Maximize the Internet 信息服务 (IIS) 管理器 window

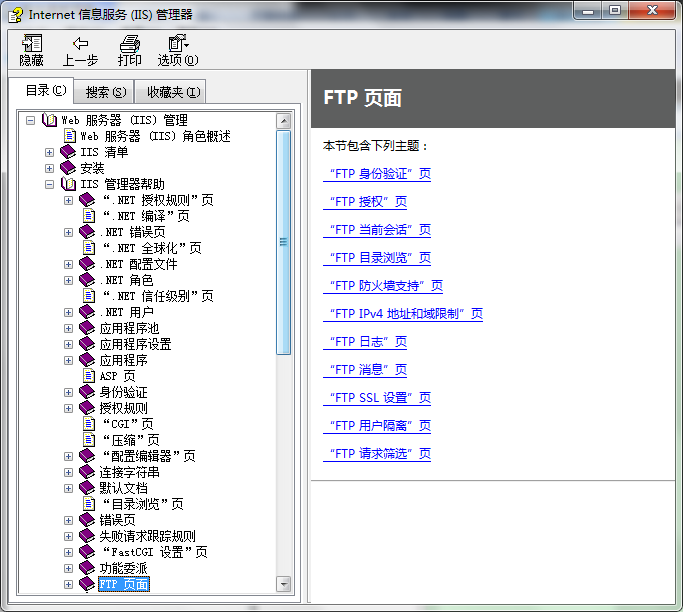coord(615,10)
